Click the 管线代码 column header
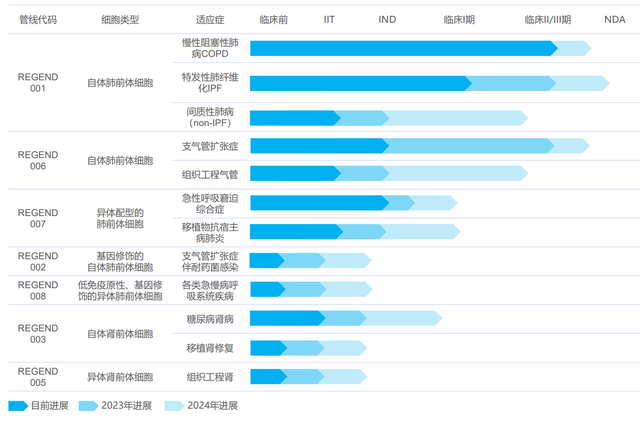 pos(38,19)
